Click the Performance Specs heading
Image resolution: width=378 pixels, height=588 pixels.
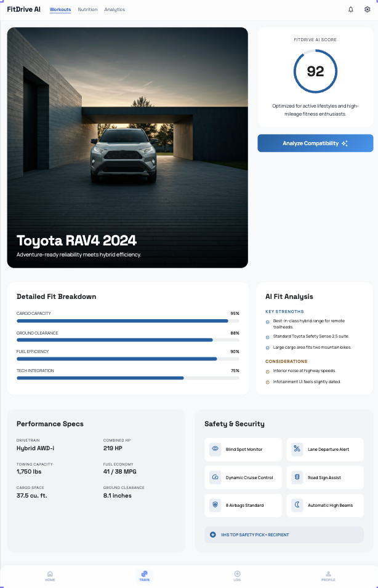point(50,424)
